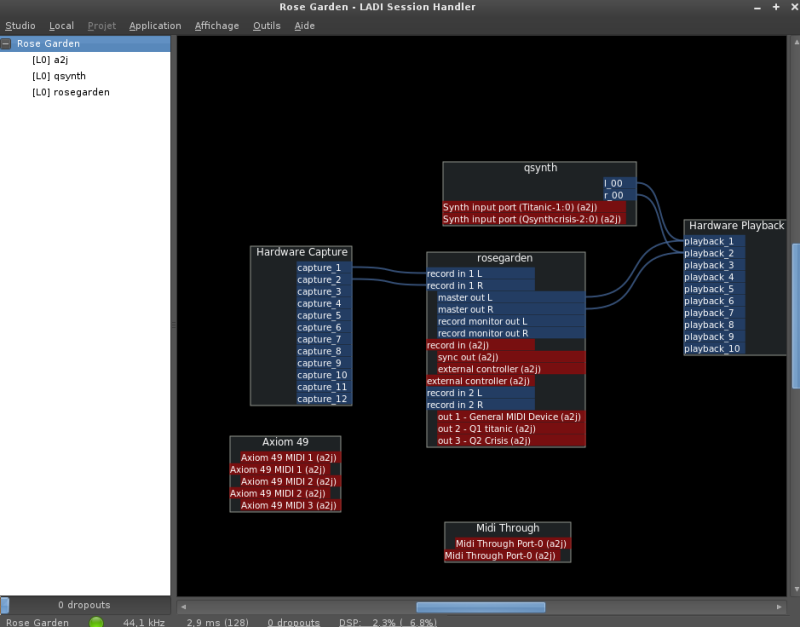Select rosegarden record in 1 L port

click(x=481, y=274)
